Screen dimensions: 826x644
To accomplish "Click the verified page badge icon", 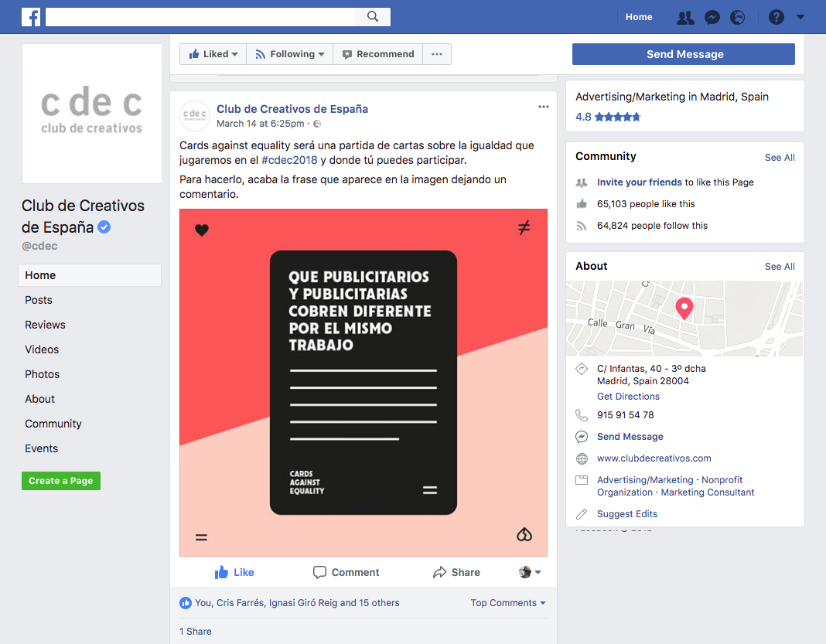I will 104,227.
